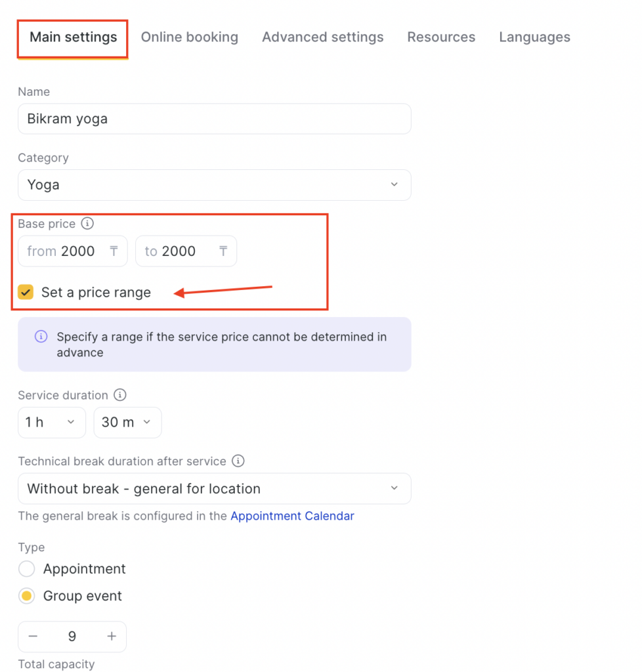
Task: Uncheck the Set a price range checkbox
Action: point(26,293)
